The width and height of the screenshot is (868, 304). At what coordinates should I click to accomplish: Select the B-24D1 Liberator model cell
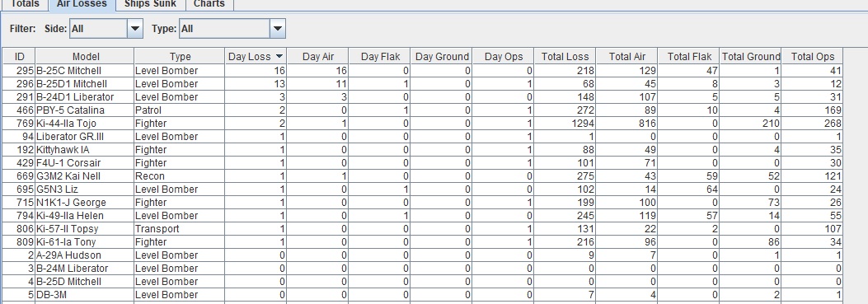click(x=85, y=97)
